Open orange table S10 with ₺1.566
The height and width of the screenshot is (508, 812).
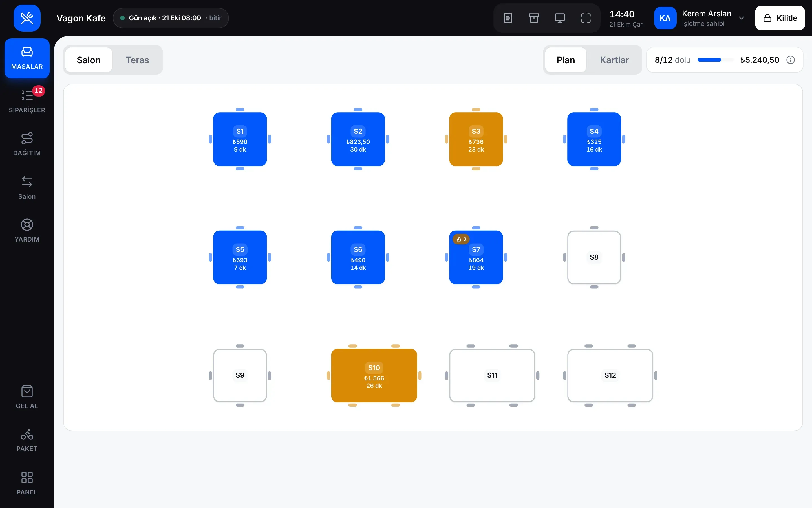coord(374,375)
